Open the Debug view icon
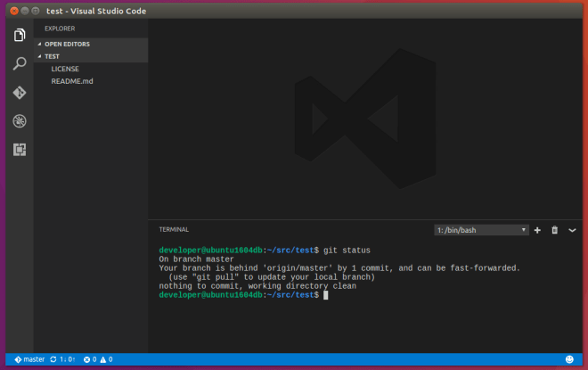 pyautogui.click(x=20, y=120)
